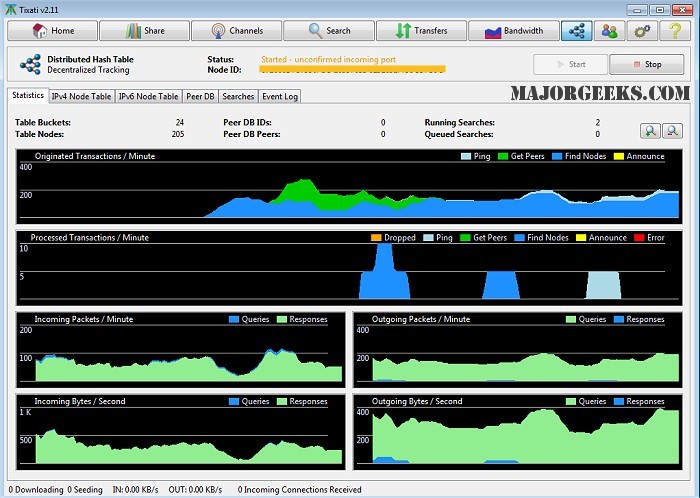Open the Peer DB tab

pyautogui.click(x=200, y=96)
